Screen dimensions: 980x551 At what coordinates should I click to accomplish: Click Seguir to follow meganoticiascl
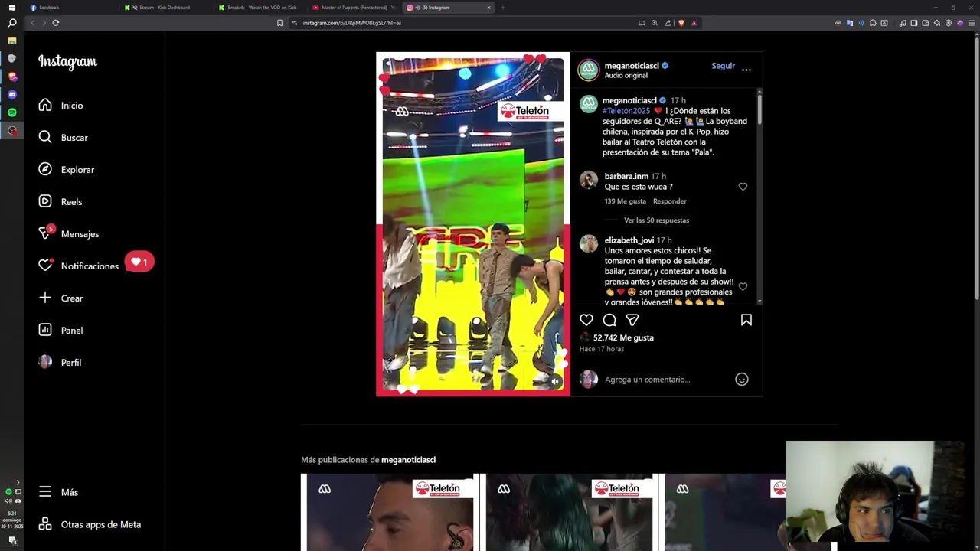tap(724, 66)
